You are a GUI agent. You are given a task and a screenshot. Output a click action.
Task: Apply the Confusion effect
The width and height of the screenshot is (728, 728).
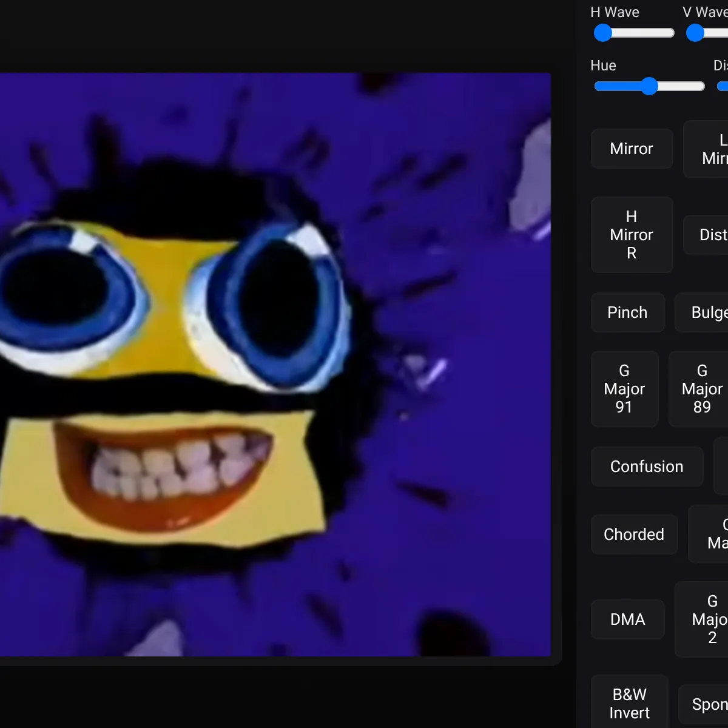click(647, 467)
